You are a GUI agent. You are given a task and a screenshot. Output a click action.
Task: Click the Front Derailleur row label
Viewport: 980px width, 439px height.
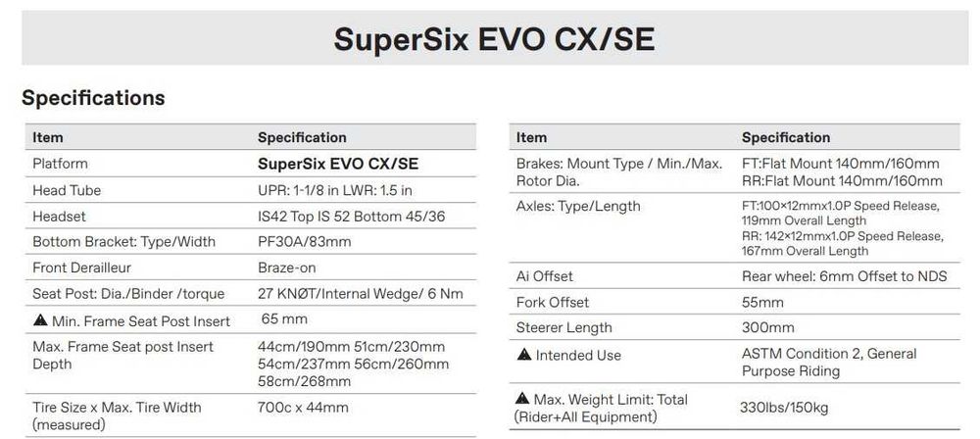pyautogui.click(x=81, y=268)
